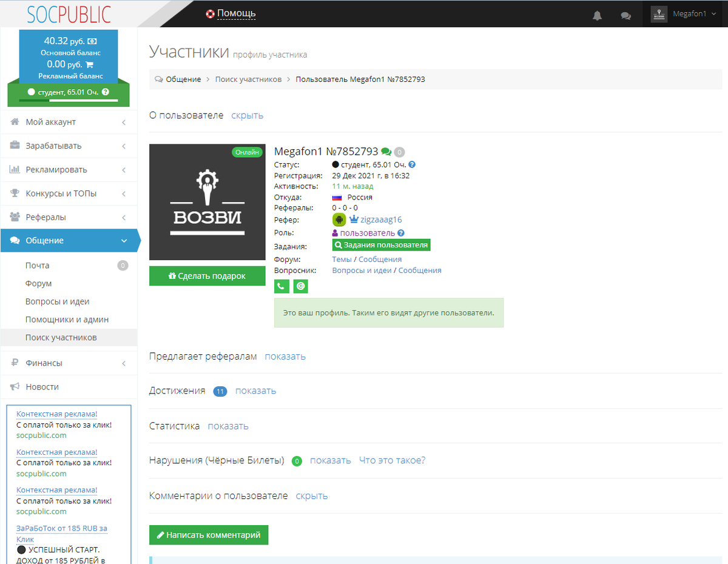The width and height of the screenshot is (728, 564).
Task: Click 'Поиск участников' in the breadcrumb
Action: [248, 79]
